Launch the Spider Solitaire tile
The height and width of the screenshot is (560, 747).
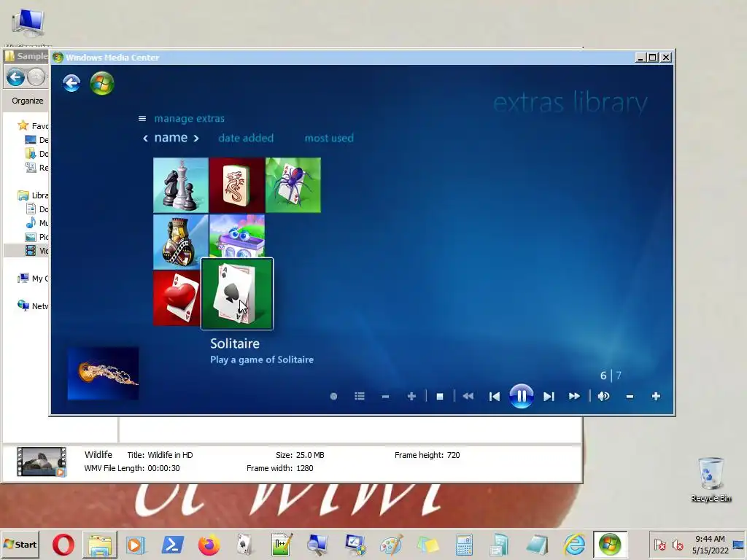(x=293, y=185)
